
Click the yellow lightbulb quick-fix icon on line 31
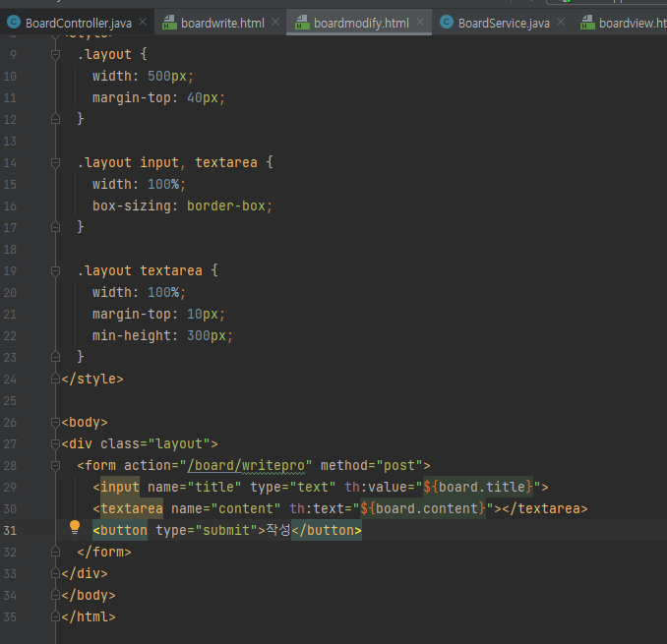tap(75, 527)
